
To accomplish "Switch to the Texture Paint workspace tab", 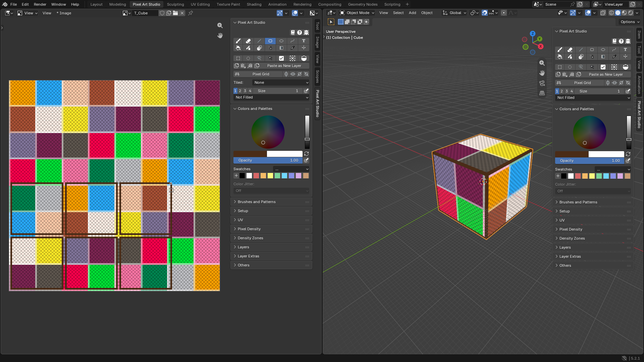I will [228, 4].
